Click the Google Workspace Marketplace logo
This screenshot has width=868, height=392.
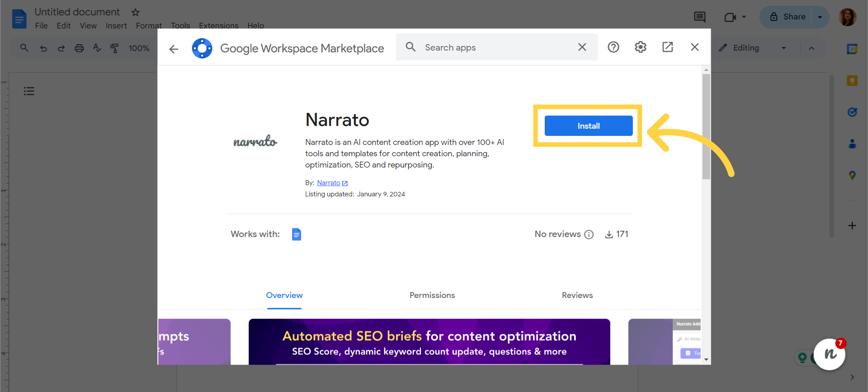coord(202,48)
